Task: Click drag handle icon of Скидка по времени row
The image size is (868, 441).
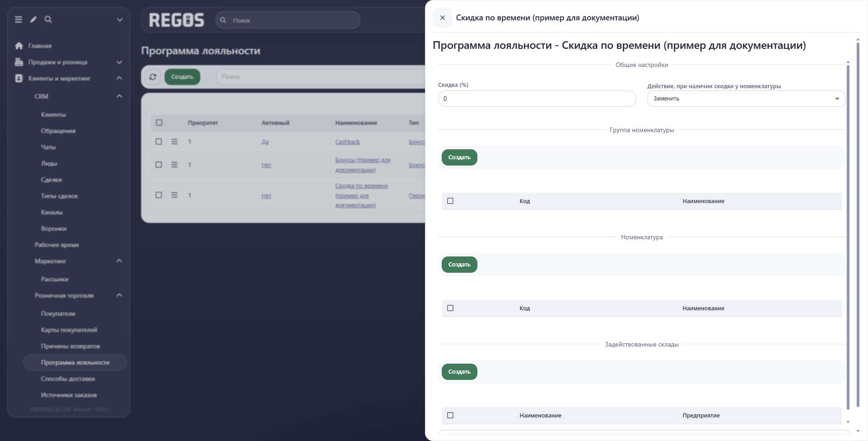Action: (175, 195)
